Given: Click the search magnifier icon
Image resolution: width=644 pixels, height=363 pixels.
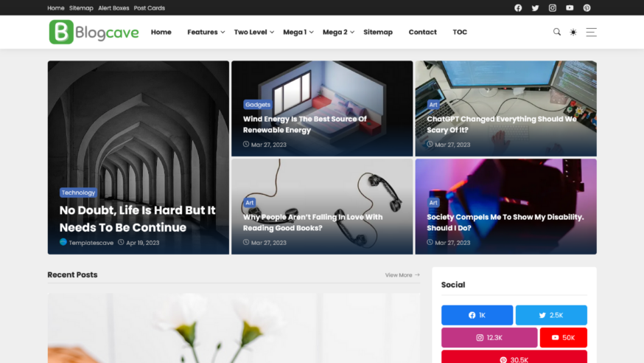Looking at the screenshot, I should pos(557,32).
